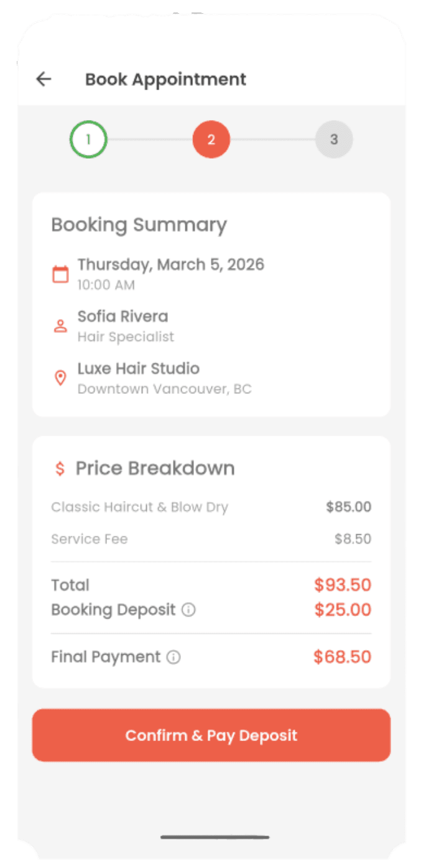Click the location pin icon
Viewport: 426px width, 868px height.
click(x=60, y=378)
